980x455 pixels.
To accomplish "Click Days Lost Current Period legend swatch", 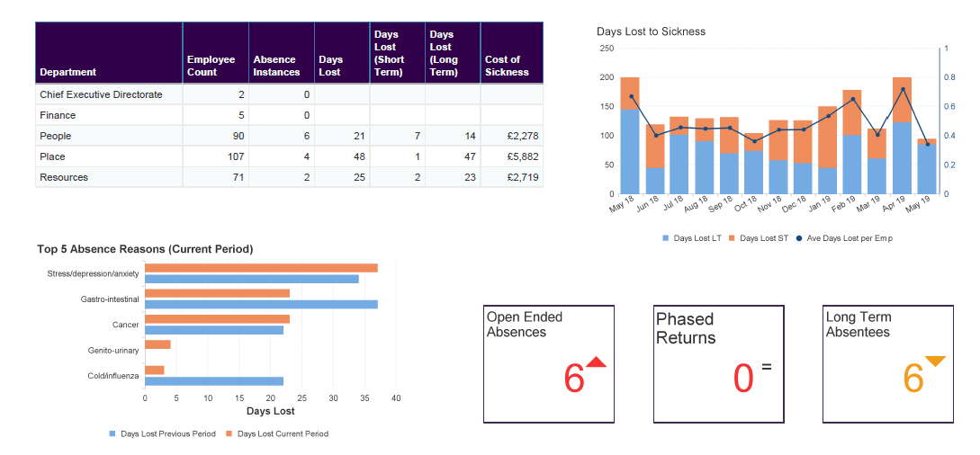I will click(229, 433).
